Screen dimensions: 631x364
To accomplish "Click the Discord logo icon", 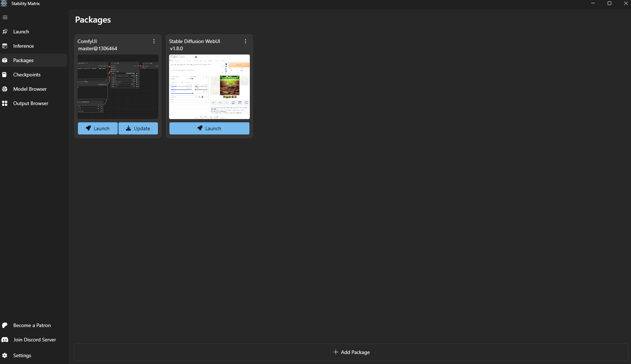I will (x=5, y=340).
